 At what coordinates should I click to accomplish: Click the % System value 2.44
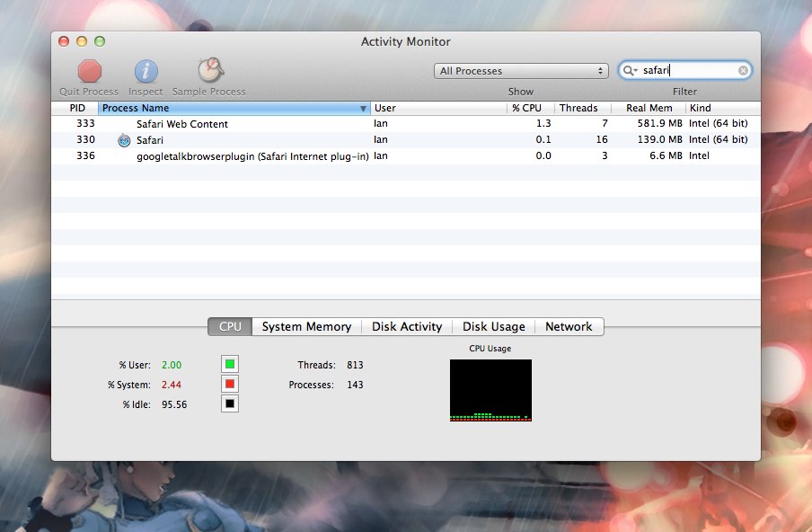pyautogui.click(x=172, y=385)
